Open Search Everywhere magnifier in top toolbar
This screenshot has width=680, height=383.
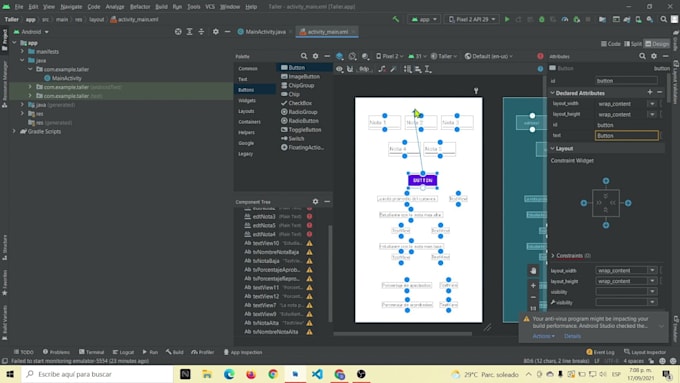tap(664, 19)
